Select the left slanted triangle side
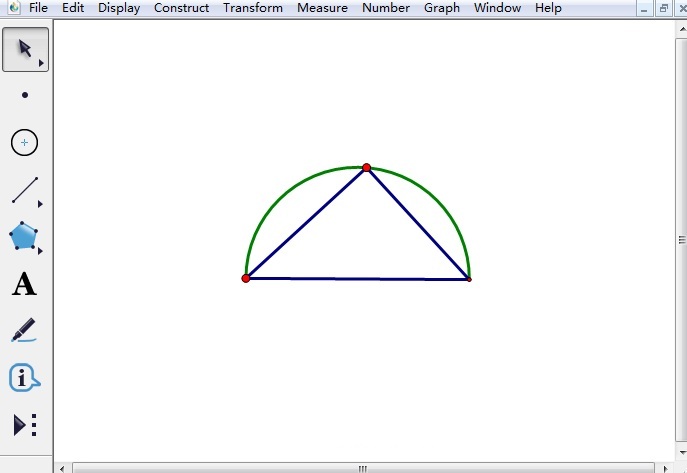Screen dimensions: 687x473 point(306,223)
